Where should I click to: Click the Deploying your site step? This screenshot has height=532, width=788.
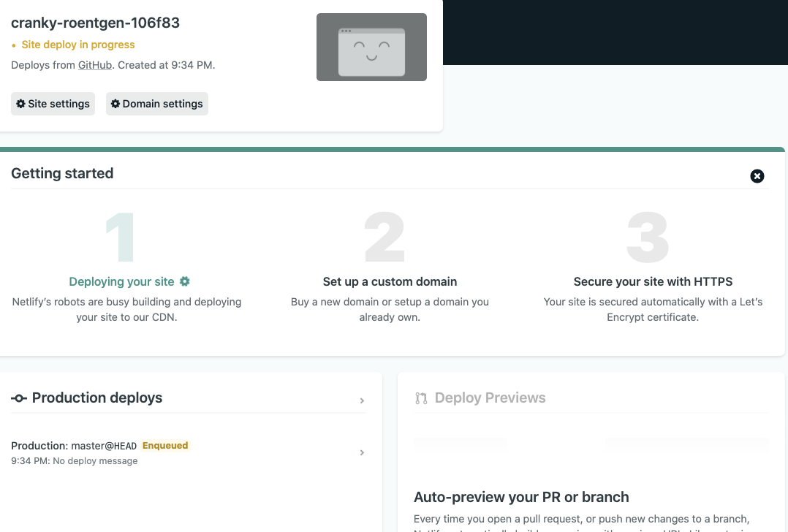click(121, 282)
